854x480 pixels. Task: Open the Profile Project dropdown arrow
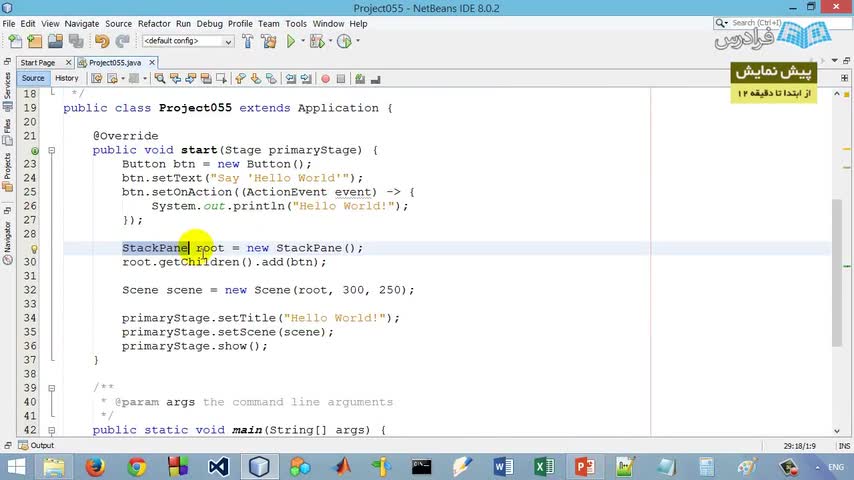pos(358,41)
